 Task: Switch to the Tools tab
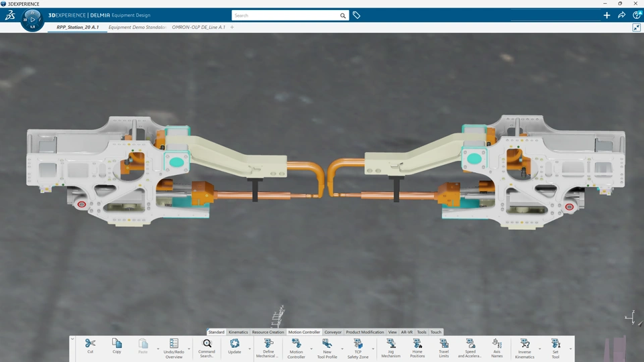422,332
